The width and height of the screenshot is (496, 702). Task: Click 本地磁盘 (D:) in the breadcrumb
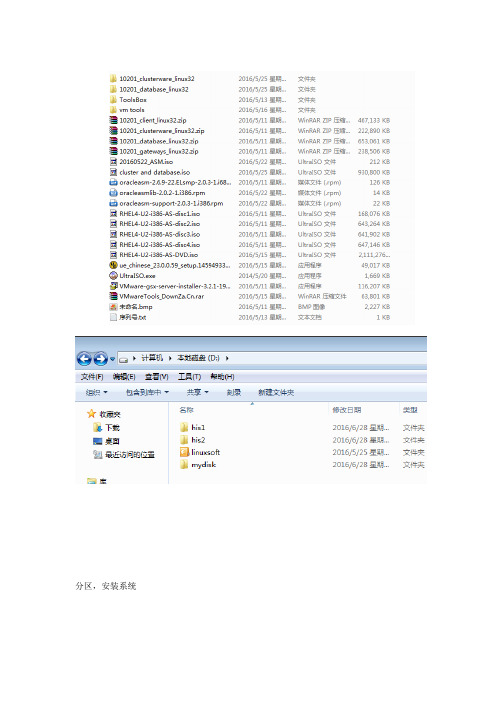198,358
